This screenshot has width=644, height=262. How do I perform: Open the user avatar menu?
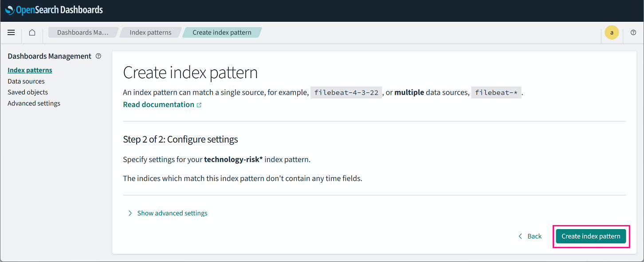(x=612, y=32)
